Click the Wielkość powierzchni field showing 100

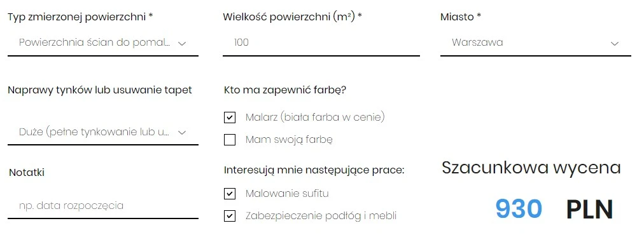pyautogui.click(x=321, y=43)
